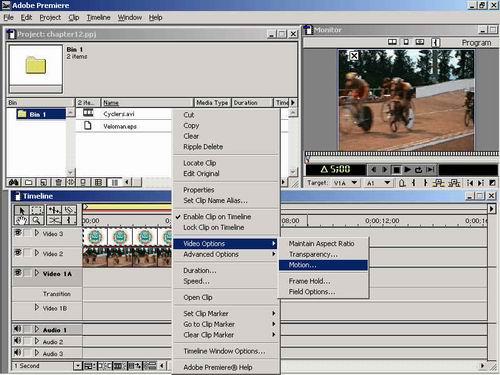The image size is (500, 375).
Task: Choose Motion... from the Video Options submenu
Action: click(x=323, y=265)
